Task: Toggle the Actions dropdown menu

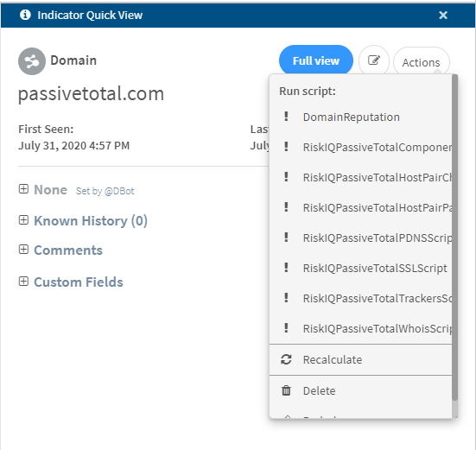Action: pyautogui.click(x=421, y=62)
